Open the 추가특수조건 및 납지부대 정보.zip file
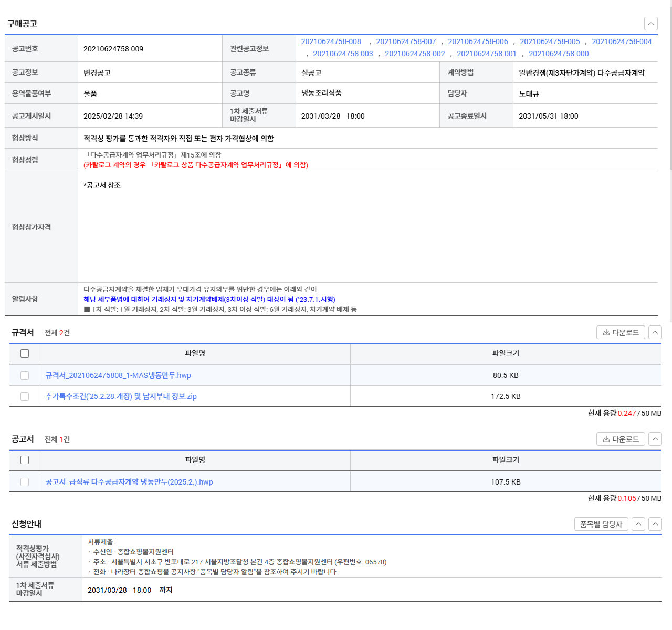This screenshot has height=630, width=672. [x=121, y=396]
